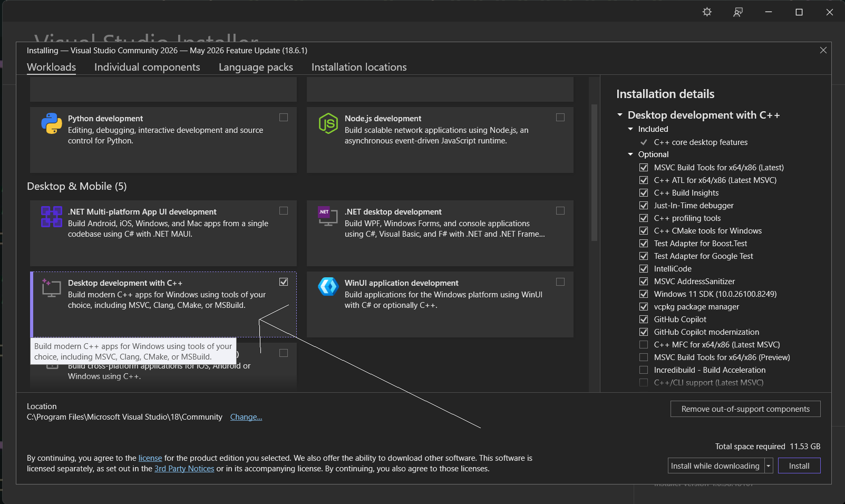Click the workloads list vertical scrollbar

[594, 172]
